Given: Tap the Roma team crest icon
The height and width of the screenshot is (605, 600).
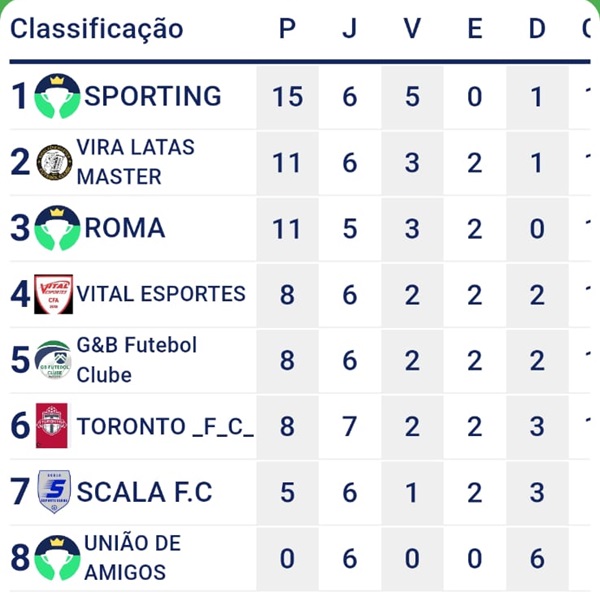Looking at the screenshot, I should (x=57, y=228).
